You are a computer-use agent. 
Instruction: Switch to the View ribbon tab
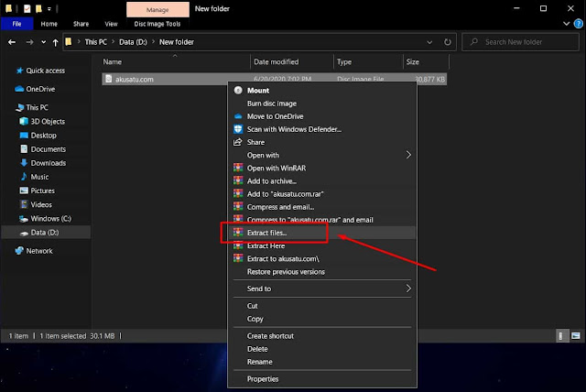[x=111, y=24]
